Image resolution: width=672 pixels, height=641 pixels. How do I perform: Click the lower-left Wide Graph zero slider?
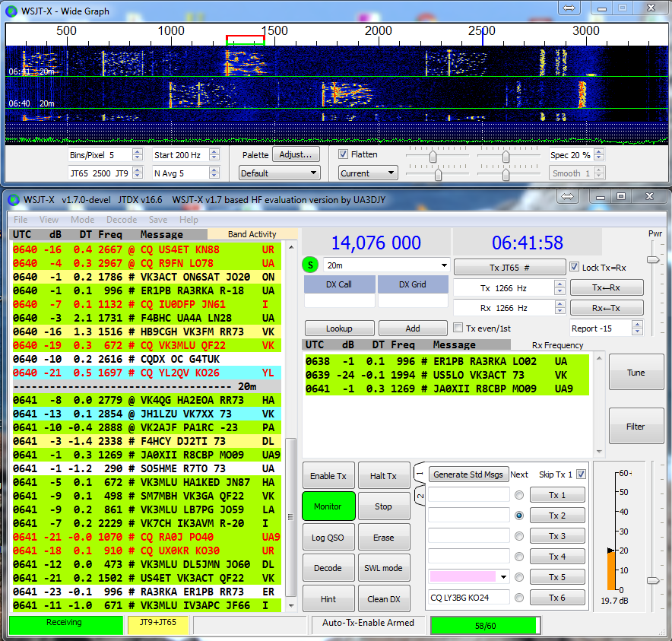coord(438,175)
